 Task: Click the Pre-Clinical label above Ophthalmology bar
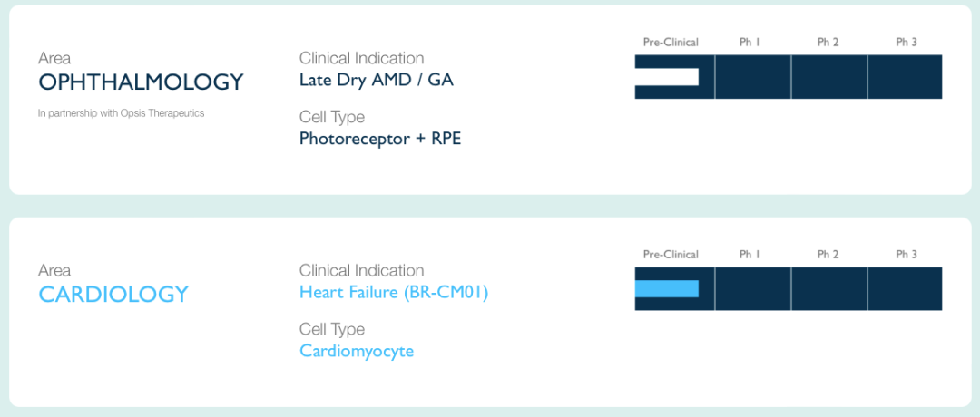pyautogui.click(x=671, y=43)
